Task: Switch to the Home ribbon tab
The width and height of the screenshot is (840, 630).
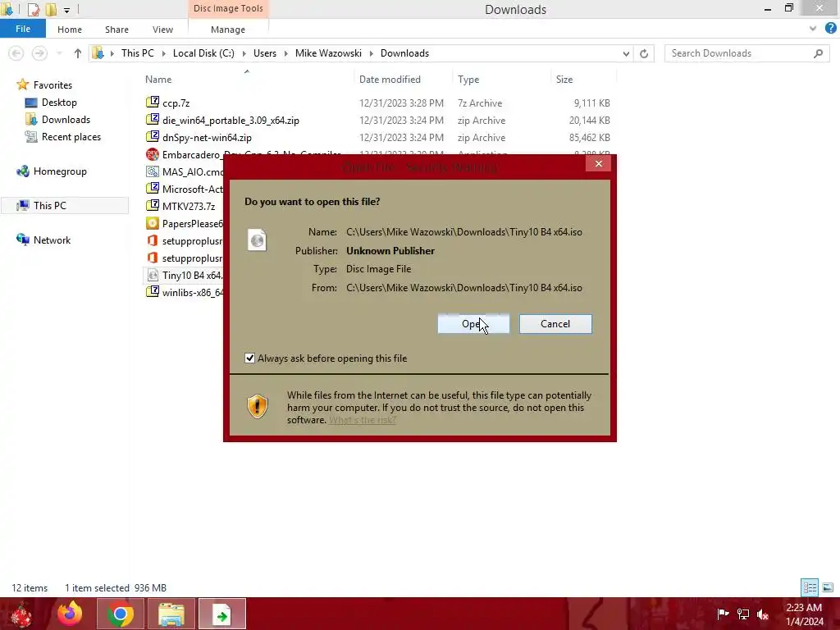Action: [x=70, y=30]
